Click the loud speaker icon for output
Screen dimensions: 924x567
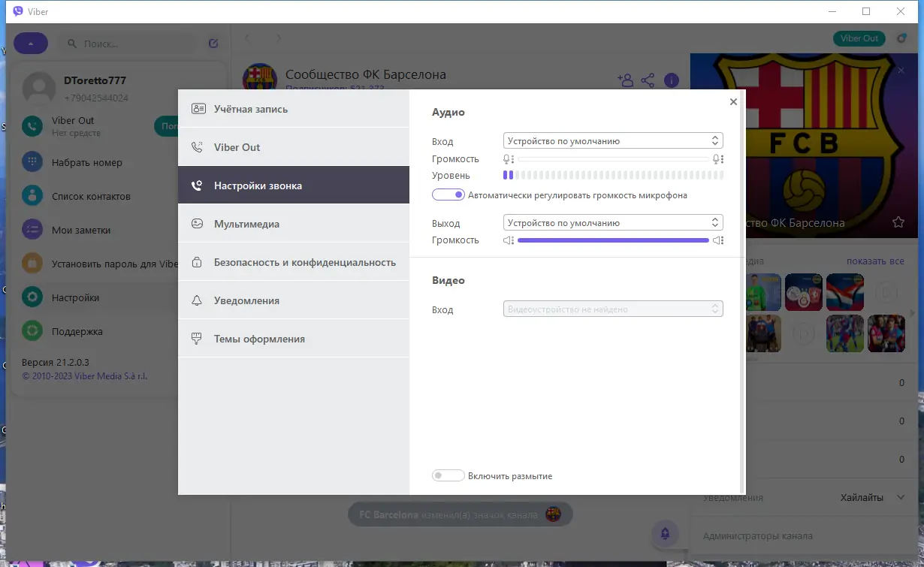point(718,240)
